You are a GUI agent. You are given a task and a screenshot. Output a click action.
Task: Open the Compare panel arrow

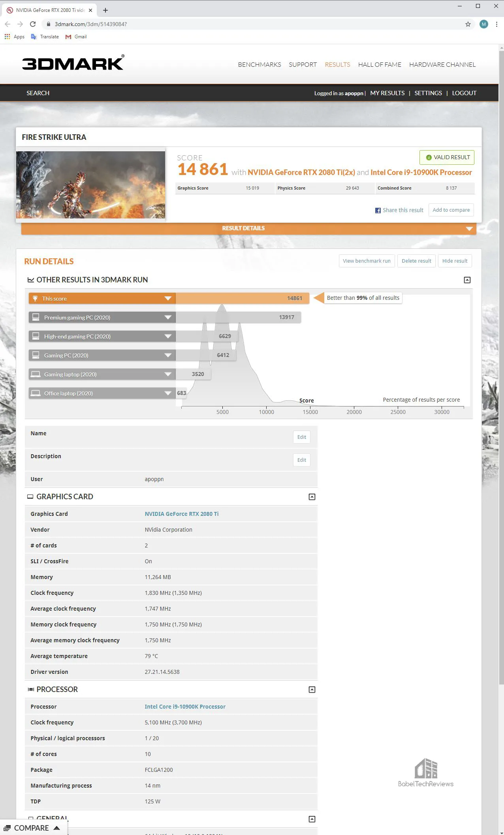(x=56, y=828)
